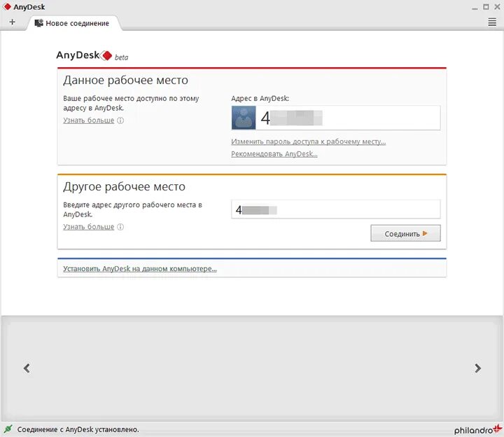
Task: Click the Другое рабочее место heading
Action: coord(124,186)
